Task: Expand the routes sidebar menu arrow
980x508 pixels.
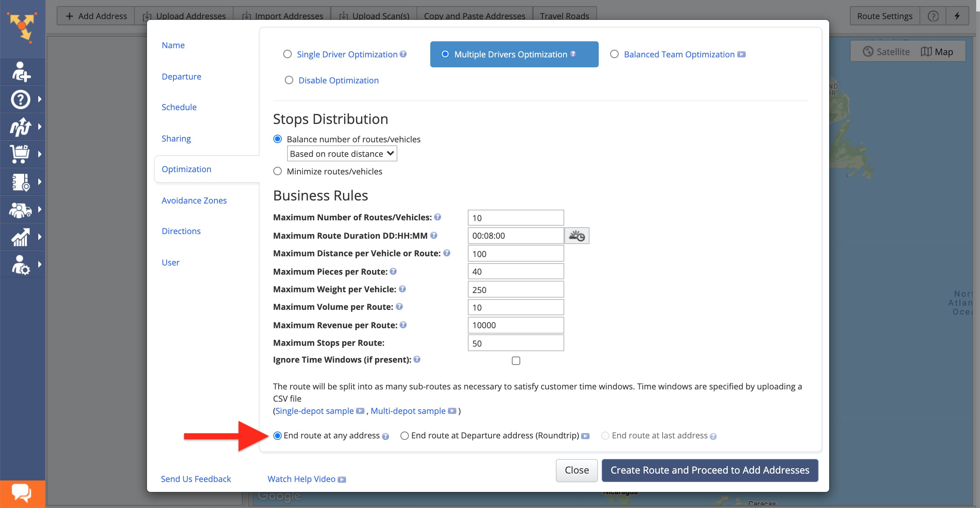Action: pos(40,127)
